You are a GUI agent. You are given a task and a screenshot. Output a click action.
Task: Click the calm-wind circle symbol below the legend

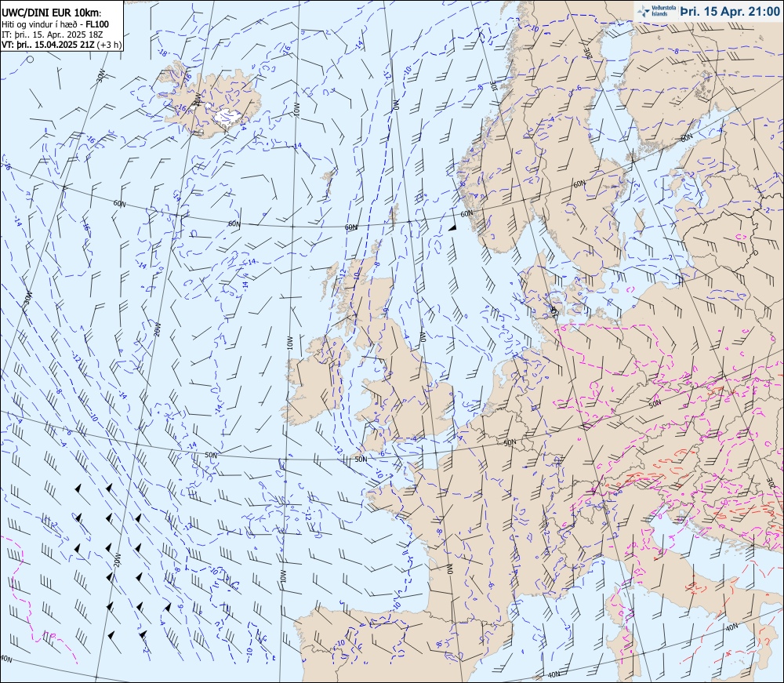pyautogui.click(x=31, y=60)
